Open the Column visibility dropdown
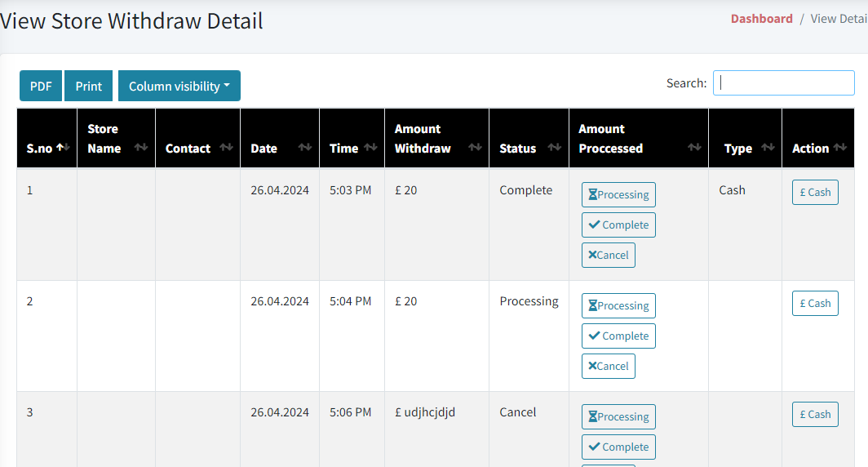Viewport: 868px width, 467px height. click(179, 86)
